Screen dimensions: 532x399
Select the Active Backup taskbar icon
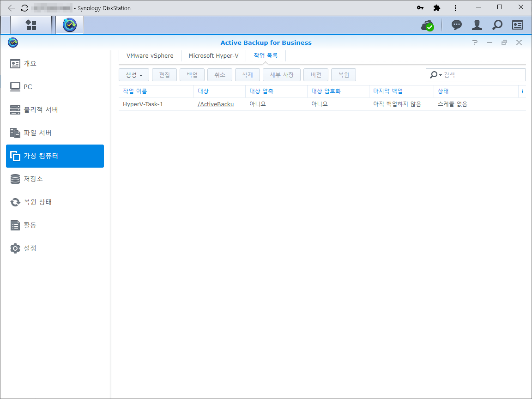70,25
